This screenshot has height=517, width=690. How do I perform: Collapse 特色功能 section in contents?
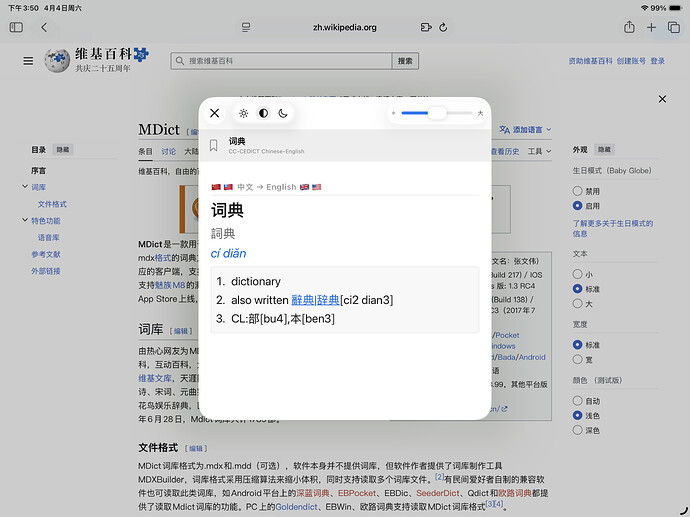pyautogui.click(x=25, y=221)
